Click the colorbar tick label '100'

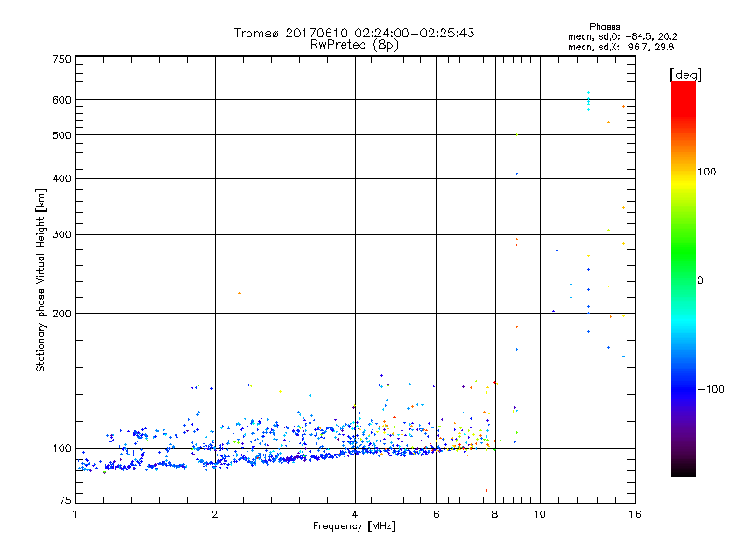(707, 172)
